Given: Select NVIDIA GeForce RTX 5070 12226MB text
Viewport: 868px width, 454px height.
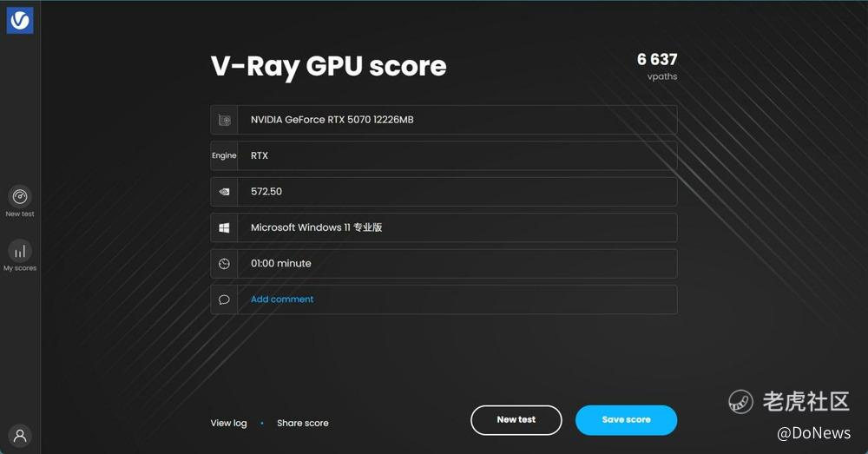Looking at the screenshot, I should (x=332, y=120).
